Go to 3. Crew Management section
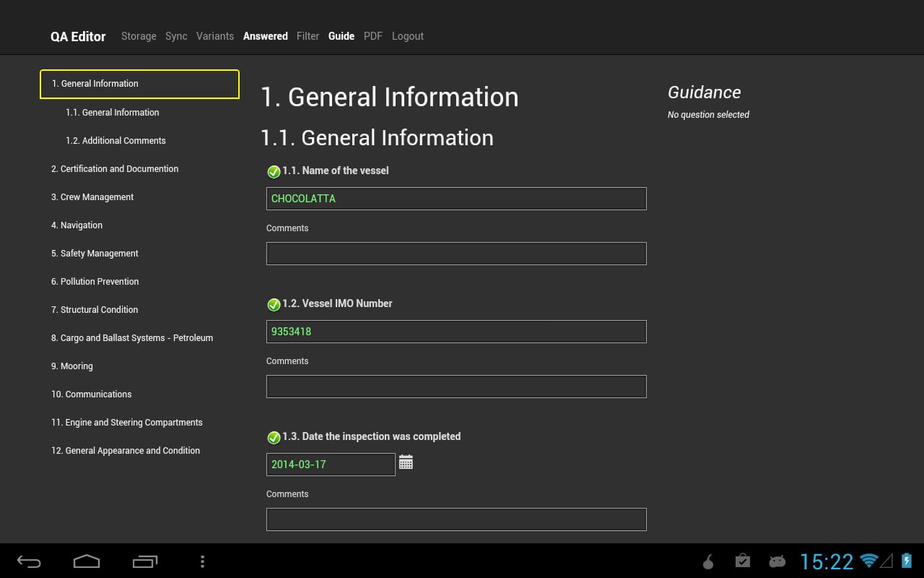The height and width of the screenshot is (578, 924). click(92, 197)
